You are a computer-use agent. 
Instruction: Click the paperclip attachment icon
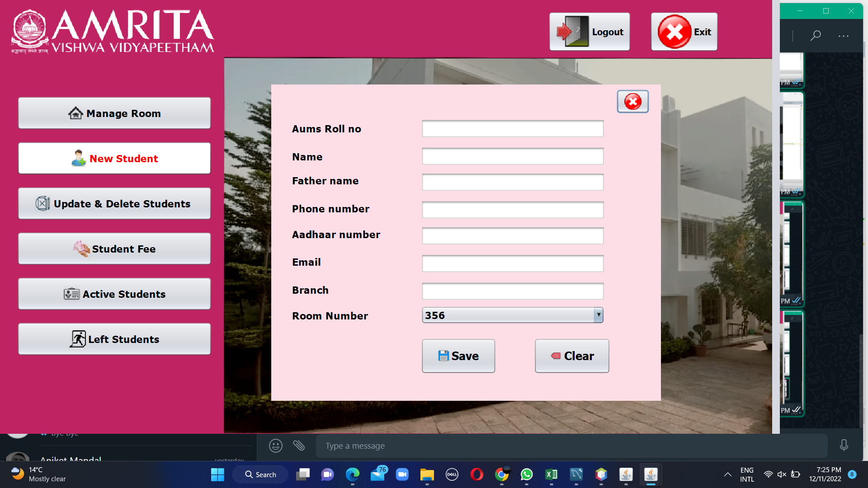click(x=299, y=446)
